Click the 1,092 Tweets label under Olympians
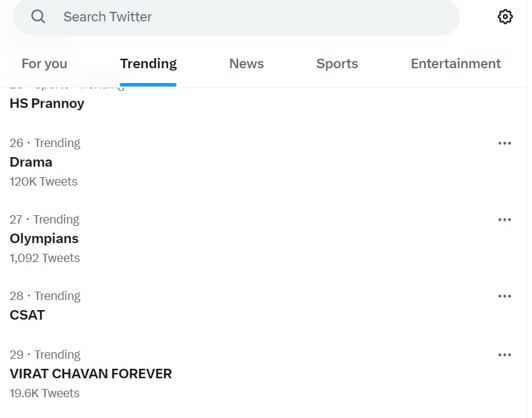Viewport: 532px width, 418px height. 44,258
